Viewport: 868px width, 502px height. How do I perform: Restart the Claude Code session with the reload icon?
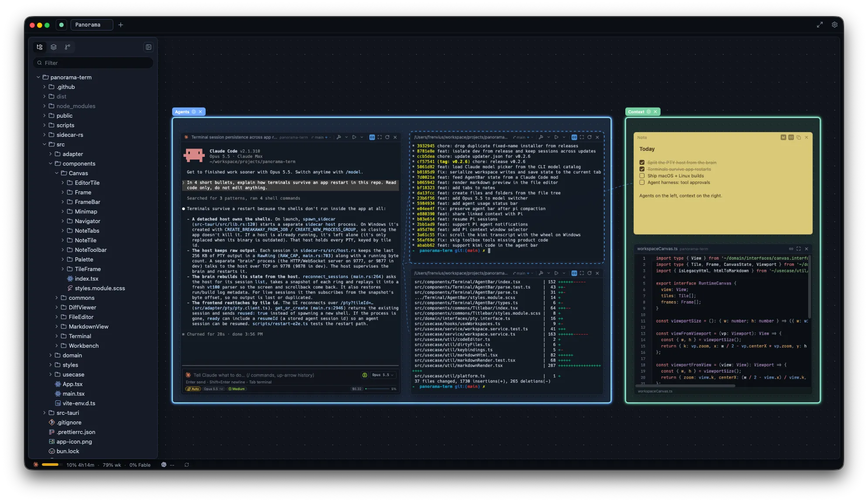[387, 137]
